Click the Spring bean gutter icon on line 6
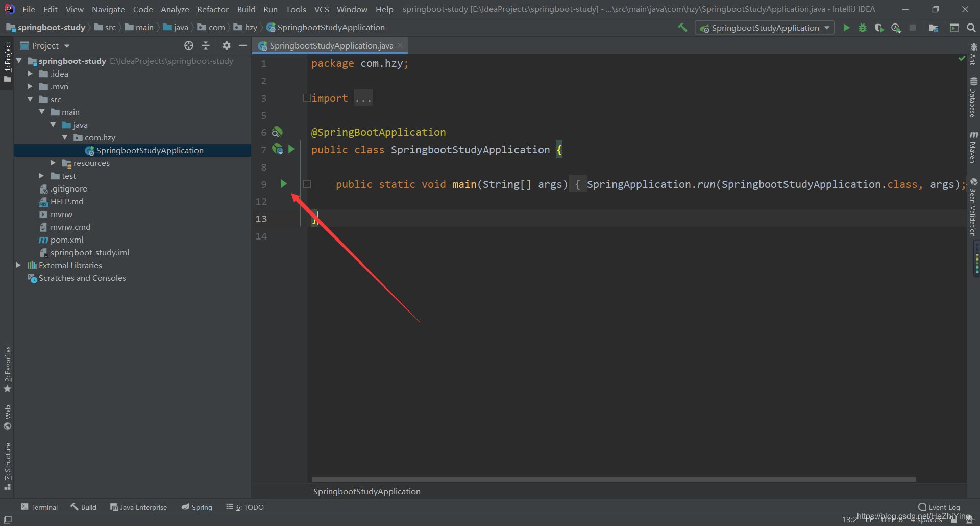The image size is (980, 526). pos(277,132)
